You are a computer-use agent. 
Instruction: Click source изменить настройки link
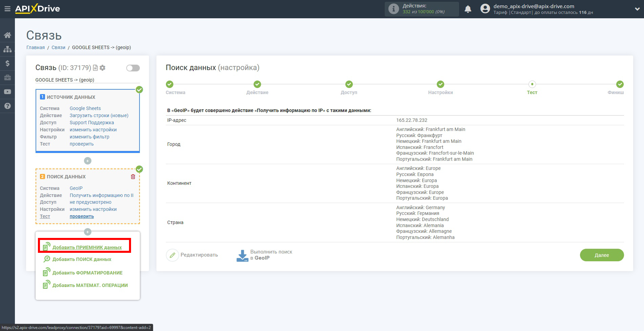[93, 130]
